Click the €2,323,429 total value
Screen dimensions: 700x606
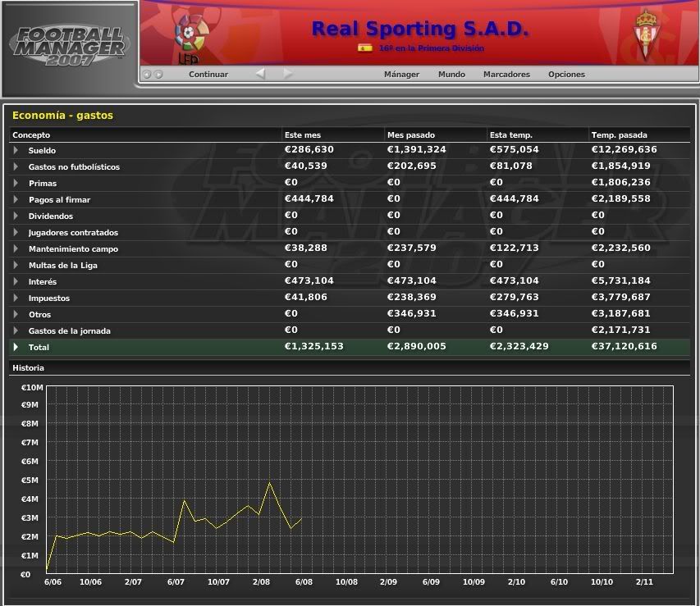[519, 346]
